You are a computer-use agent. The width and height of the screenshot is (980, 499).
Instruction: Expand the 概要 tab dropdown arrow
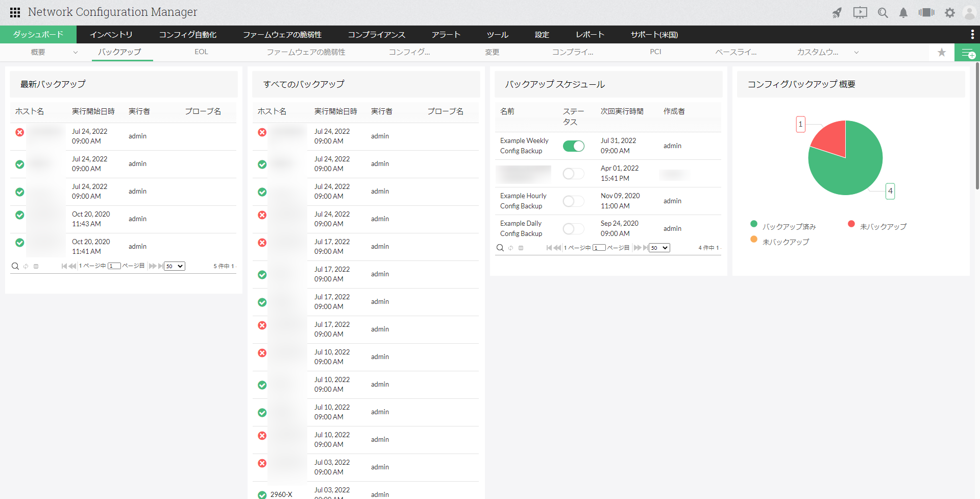coord(76,52)
